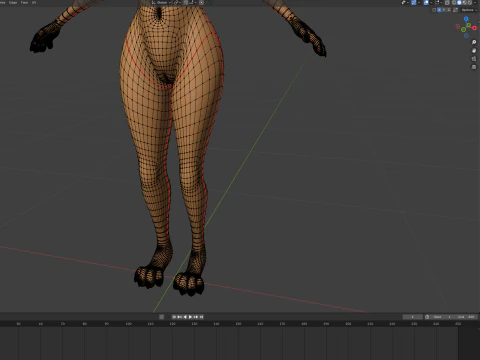
Task: Click the End frame field
Action: point(466,317)
